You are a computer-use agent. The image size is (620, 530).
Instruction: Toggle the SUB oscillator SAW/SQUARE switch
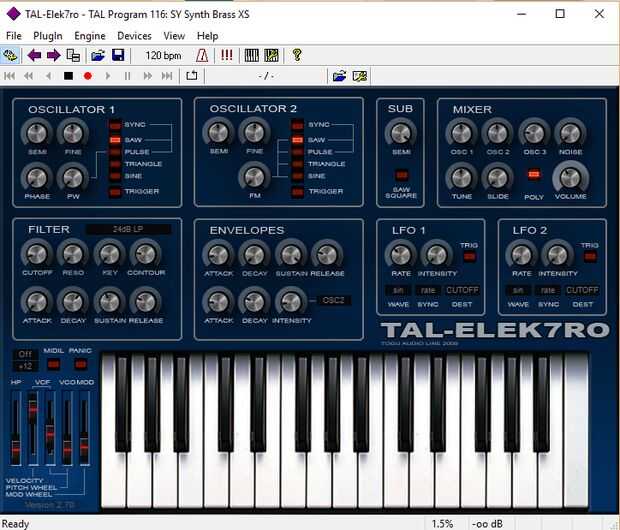[x=401, y=174]
